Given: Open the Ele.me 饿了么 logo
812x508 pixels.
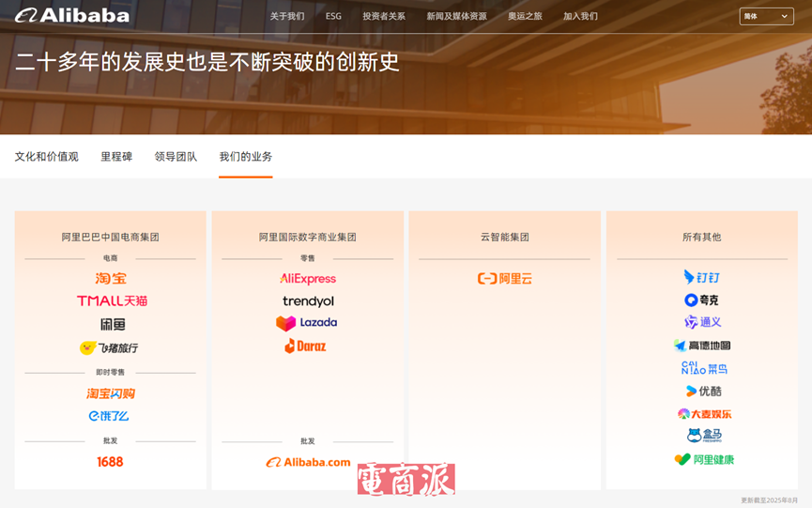Looking at the screenshot, I should pyautogui.click(x=109, y=416).
